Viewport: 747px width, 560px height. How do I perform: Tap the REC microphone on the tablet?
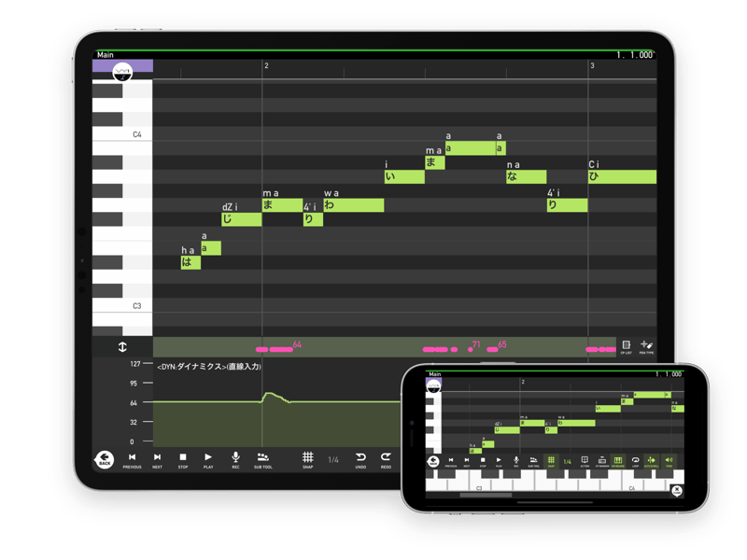click(x=235, y=460)
